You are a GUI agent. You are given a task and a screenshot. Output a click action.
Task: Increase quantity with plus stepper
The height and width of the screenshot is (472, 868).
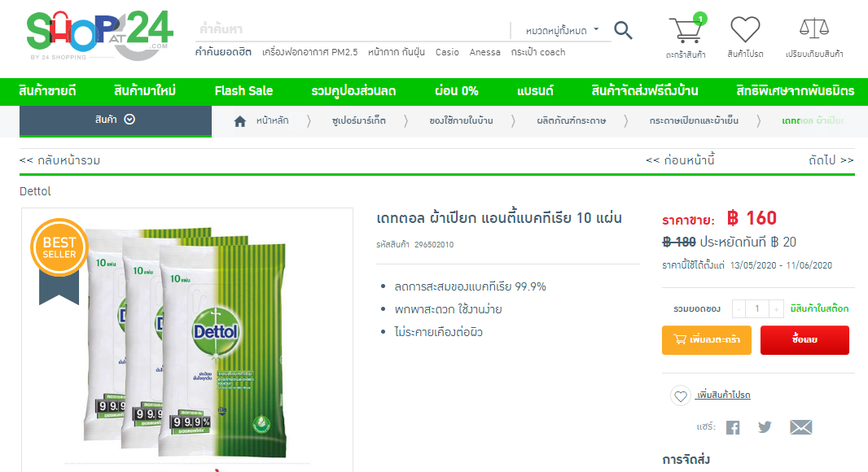(776, 308)
